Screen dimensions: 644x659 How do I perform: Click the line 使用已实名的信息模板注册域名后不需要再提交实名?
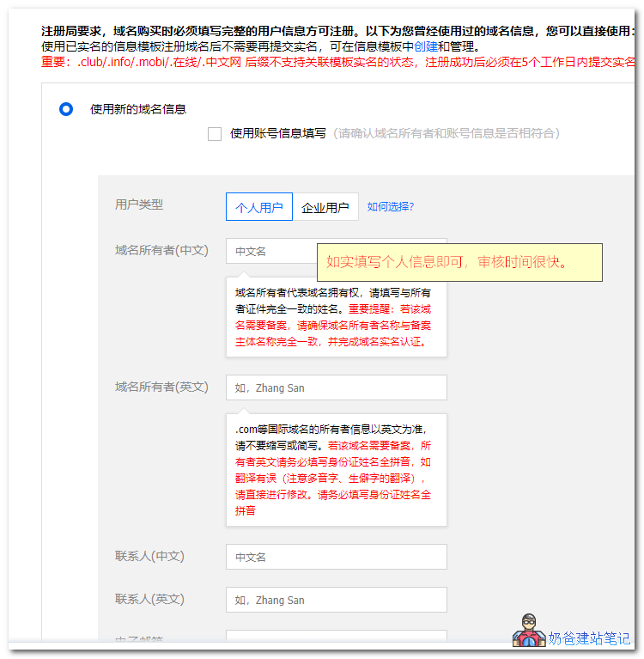[179, 46]
